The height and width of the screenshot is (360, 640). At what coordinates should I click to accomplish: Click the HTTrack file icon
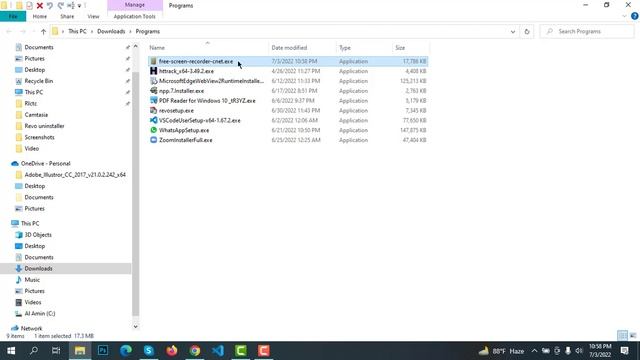153,71
